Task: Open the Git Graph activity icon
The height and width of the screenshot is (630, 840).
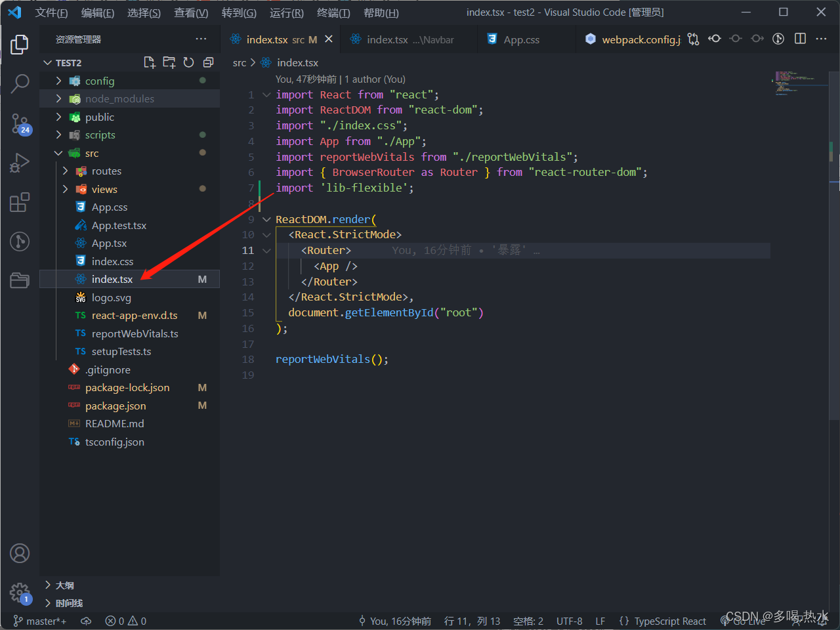Action: (20, 241)
